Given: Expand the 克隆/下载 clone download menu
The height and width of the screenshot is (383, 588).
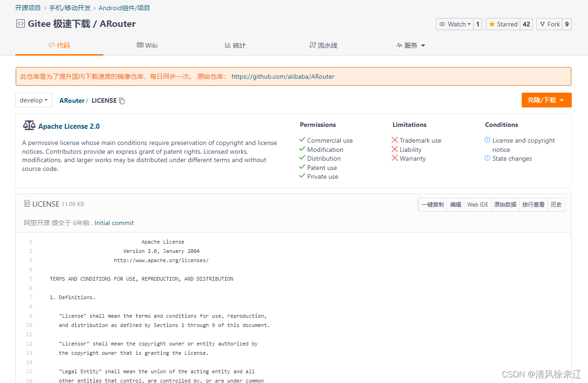Looking at the screenshot, I should point(546,100).
